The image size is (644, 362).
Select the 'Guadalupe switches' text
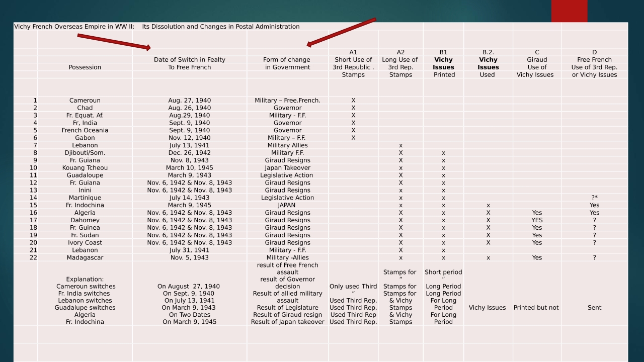click(85, 308)
